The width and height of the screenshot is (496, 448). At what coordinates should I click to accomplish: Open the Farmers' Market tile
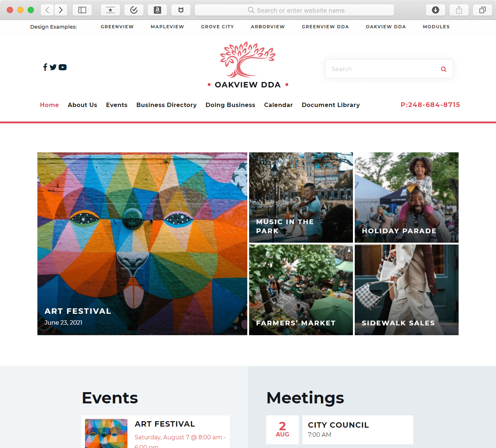301,290
